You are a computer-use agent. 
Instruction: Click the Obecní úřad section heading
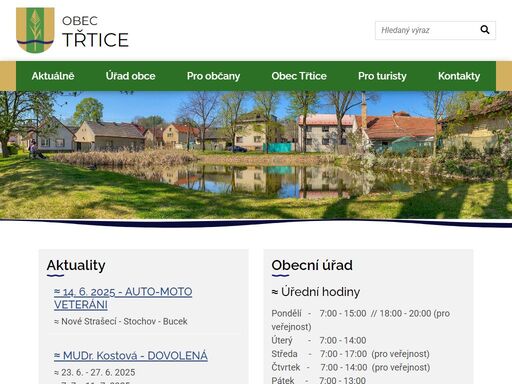coord(312,265)
